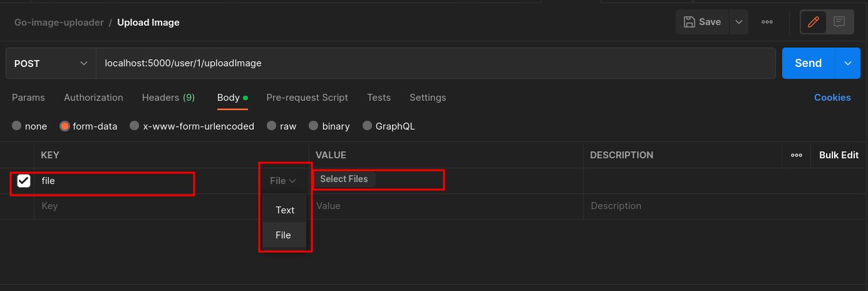This screenshot has height=291, width=868.
Task: Send the request
Action: (x=808, y=63)
